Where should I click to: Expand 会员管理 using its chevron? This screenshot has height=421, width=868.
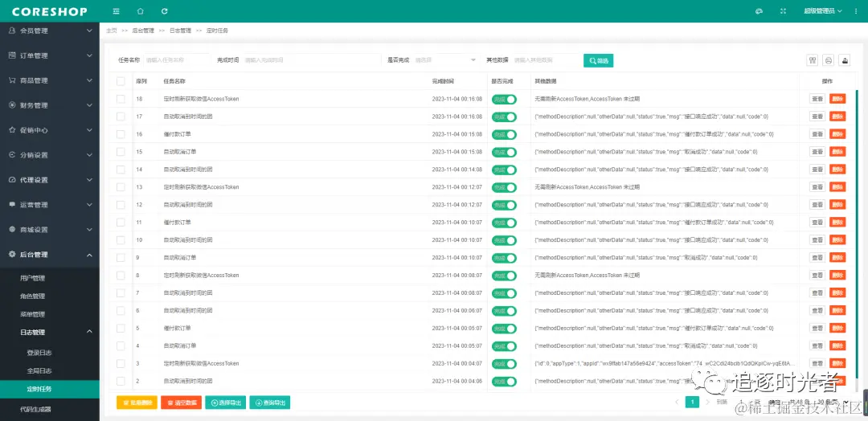click(90, 31)
